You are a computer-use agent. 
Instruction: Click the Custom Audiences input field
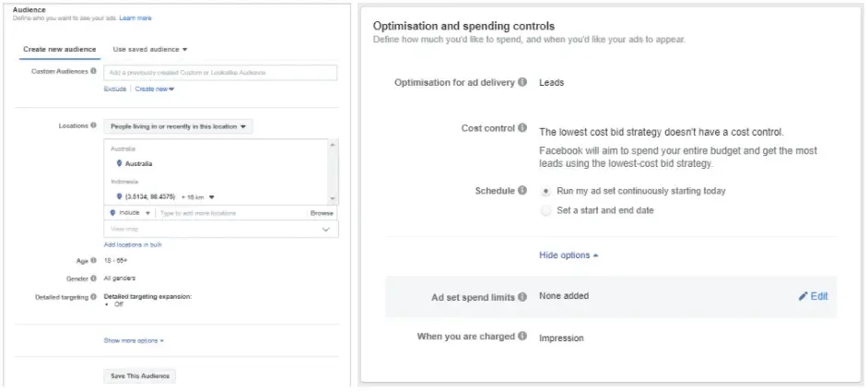220,73
